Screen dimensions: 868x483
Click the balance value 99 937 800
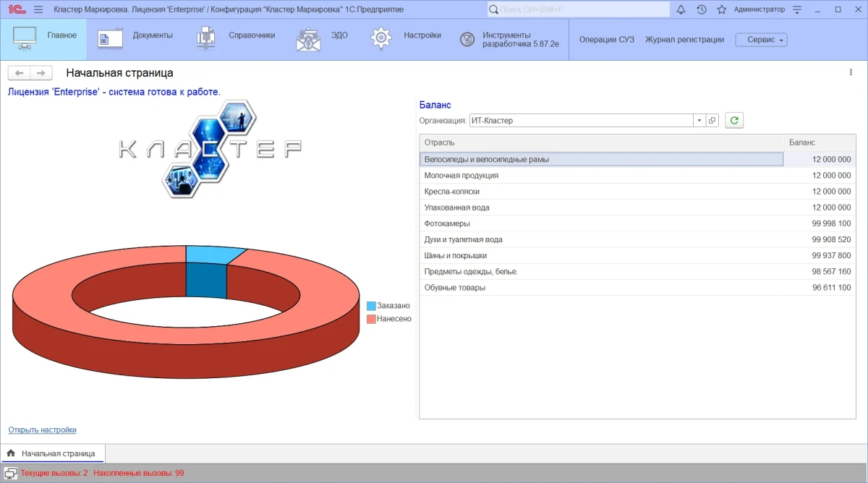[x=831, y=255]
